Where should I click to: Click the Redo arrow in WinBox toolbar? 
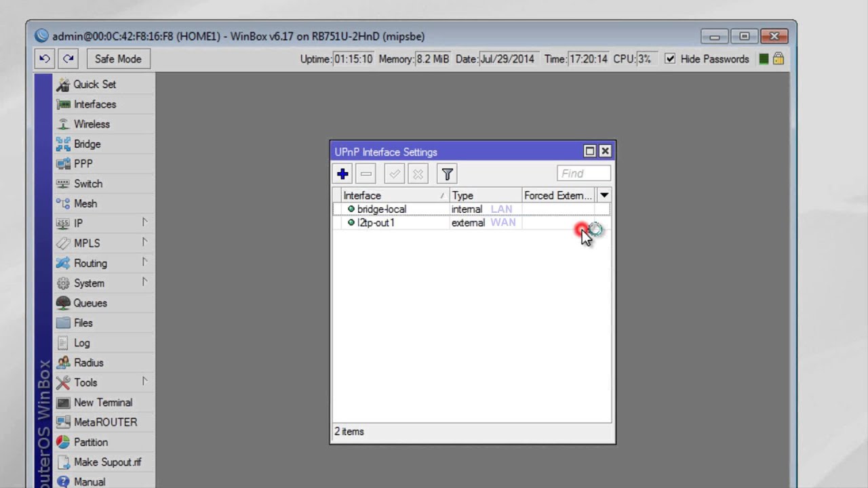tap(68, 59)
